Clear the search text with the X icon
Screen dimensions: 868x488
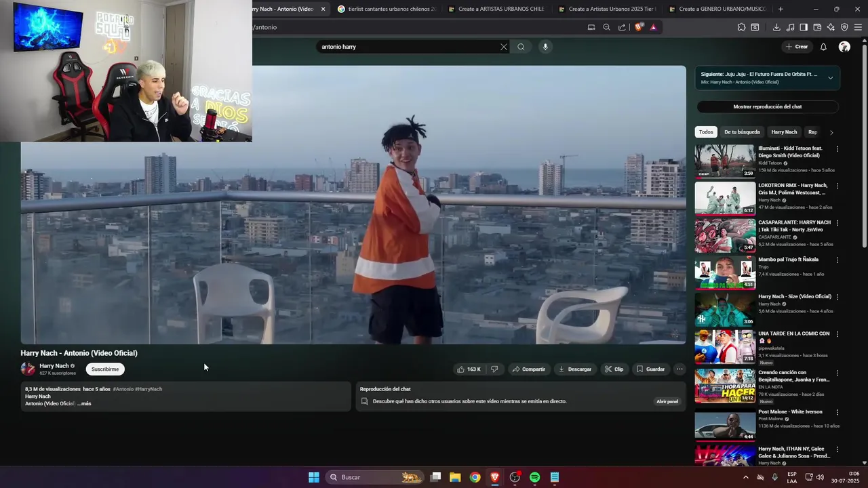pyautogui.click(x=504, y=47)
